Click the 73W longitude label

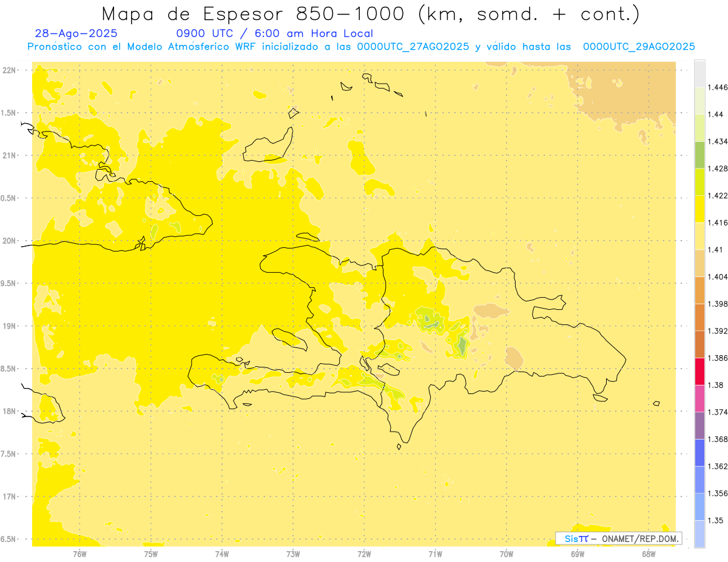(293, 553)
